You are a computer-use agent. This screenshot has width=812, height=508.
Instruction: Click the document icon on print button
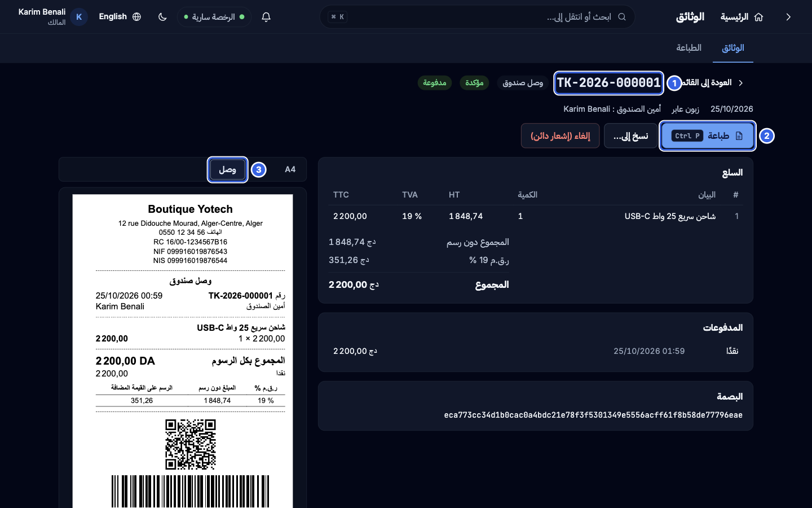coord(739,136)
